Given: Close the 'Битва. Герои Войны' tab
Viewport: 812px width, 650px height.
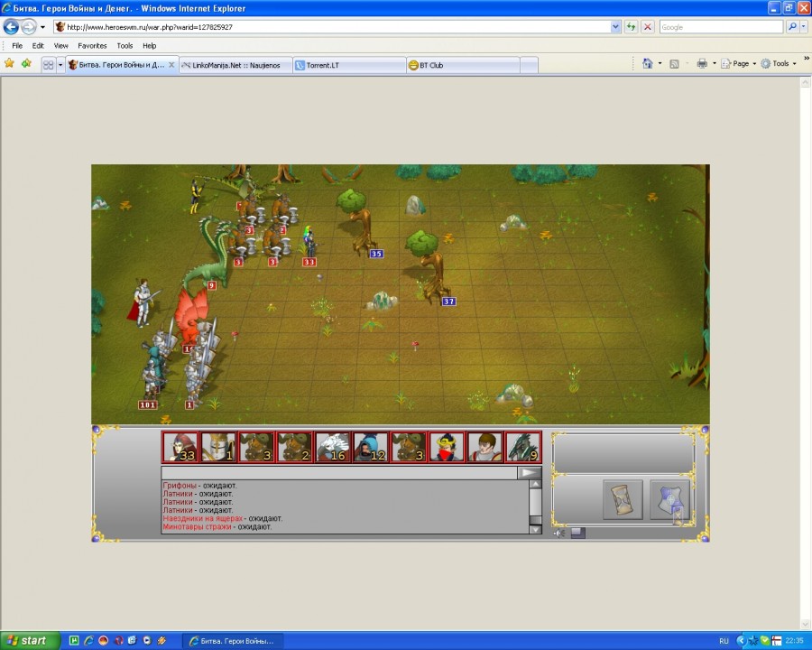Looking at the screenshot, I should (x=171, y=65).
